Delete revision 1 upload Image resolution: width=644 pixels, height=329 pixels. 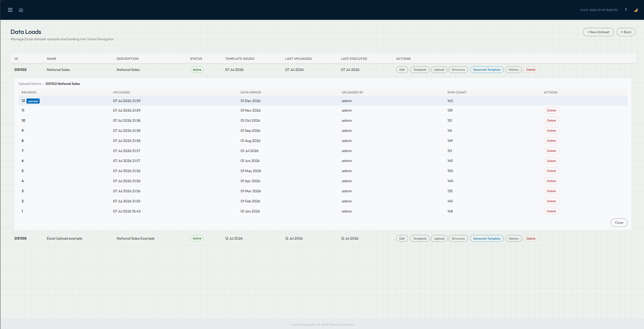551,211
